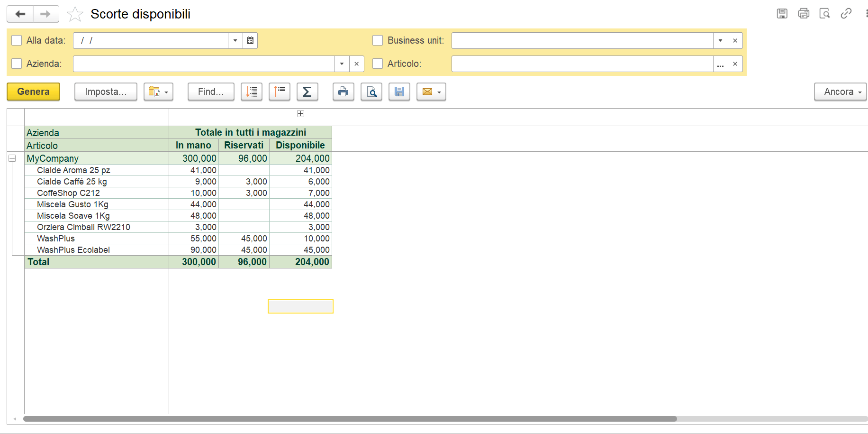Click the In mano column header

[193, 145]
